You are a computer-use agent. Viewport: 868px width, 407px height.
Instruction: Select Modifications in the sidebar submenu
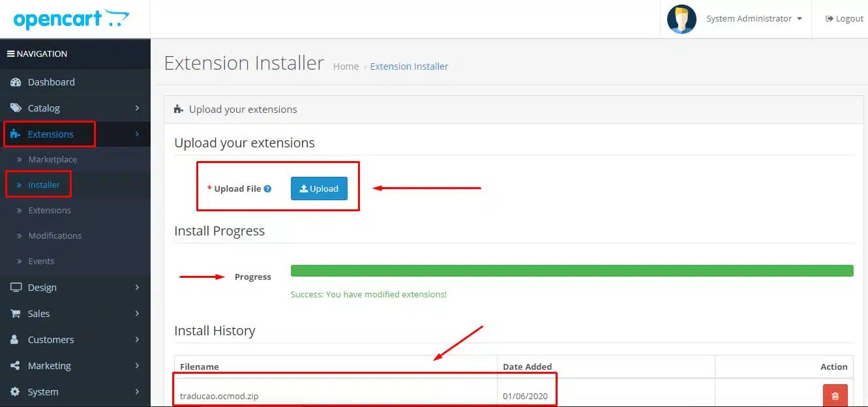55,236
